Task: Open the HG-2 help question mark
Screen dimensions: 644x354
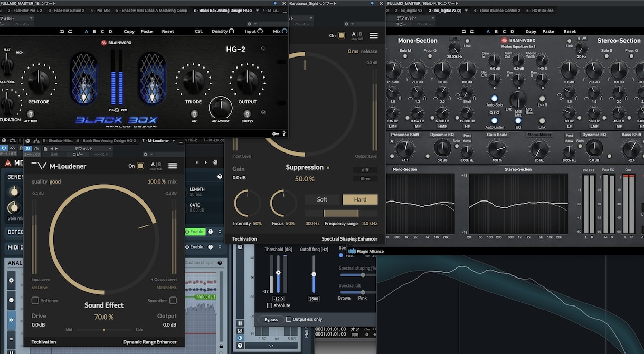Action: click(x=284, y=133)
